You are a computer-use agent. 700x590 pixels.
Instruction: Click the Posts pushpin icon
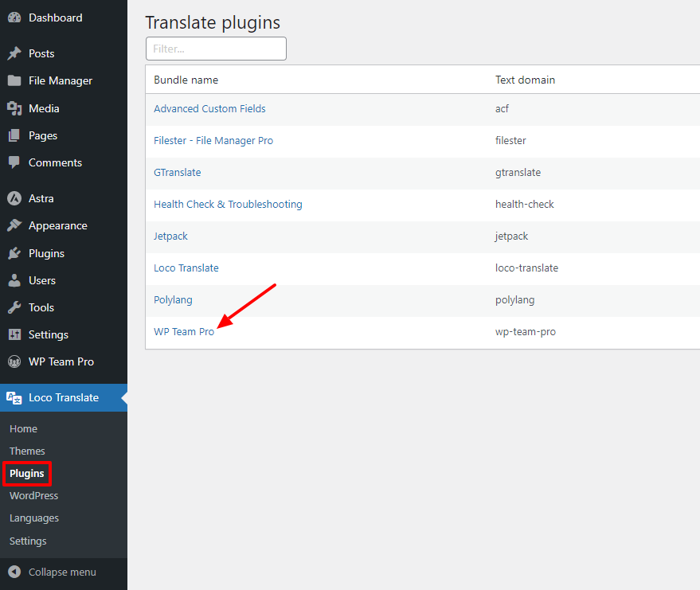click(14, 53)
